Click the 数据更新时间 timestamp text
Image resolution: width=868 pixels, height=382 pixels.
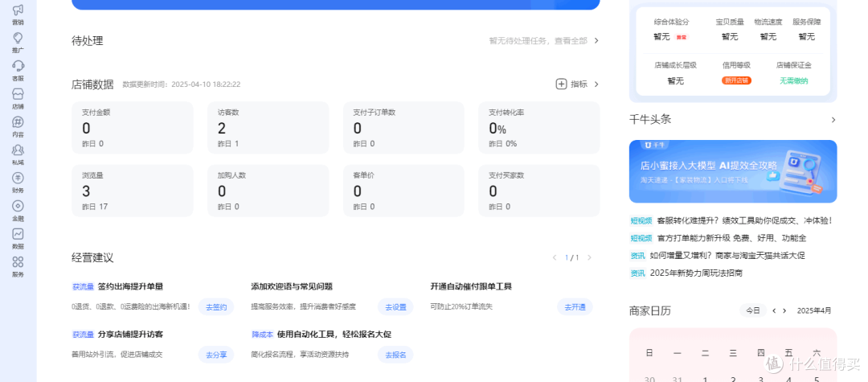(x=182, y=84)
